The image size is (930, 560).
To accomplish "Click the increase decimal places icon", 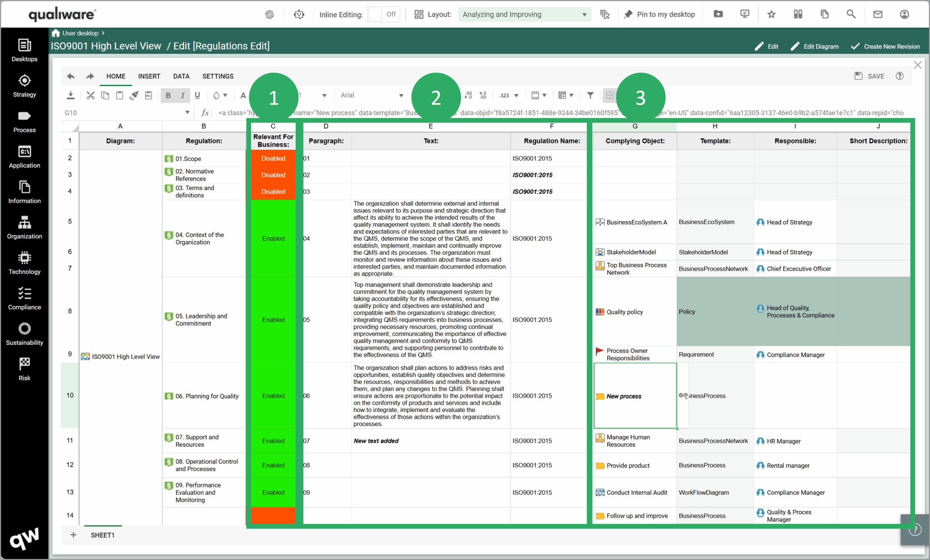I will (x=483, y=95).
